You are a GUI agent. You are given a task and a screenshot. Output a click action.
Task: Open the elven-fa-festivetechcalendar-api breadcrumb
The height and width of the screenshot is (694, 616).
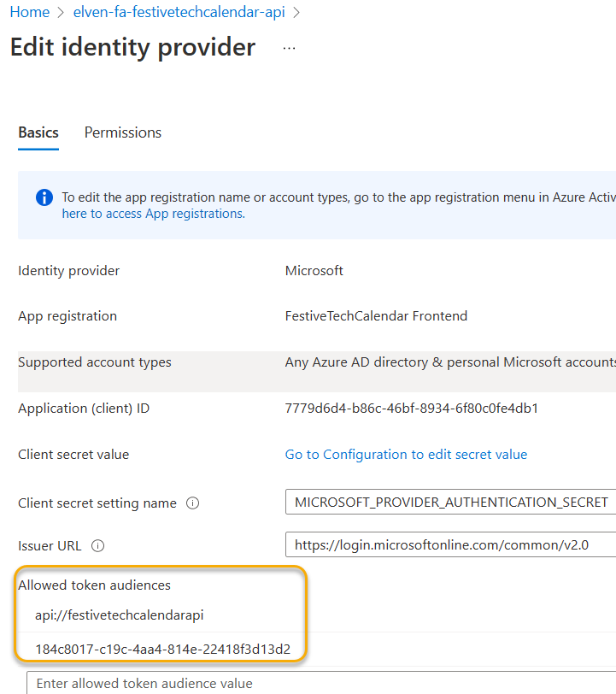click(179, 13)
